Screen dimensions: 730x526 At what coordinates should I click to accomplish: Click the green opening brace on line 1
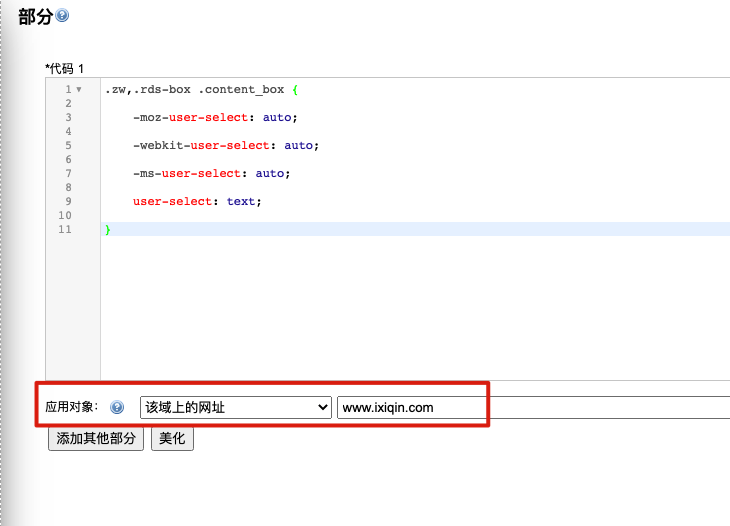tap(295, 90)
